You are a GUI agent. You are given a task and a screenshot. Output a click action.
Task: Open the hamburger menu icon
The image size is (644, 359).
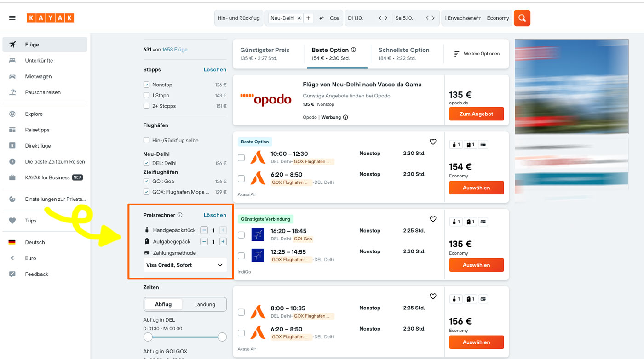pyautogui.click(x=12, y=18)
